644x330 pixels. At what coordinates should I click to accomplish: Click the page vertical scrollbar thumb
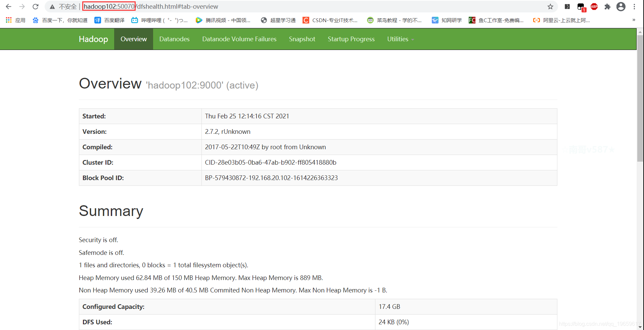coord(640,99)
